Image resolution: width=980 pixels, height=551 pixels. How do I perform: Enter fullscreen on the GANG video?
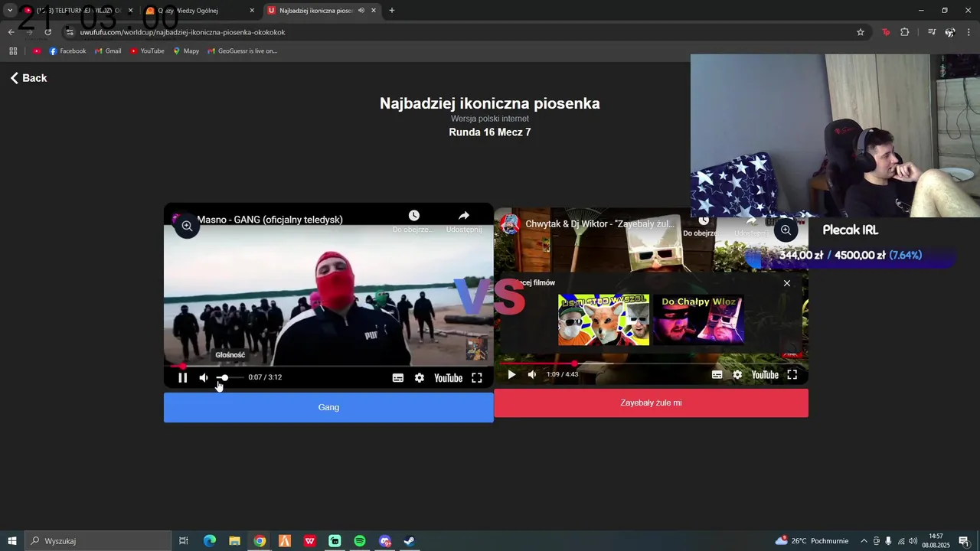[477, 377]
